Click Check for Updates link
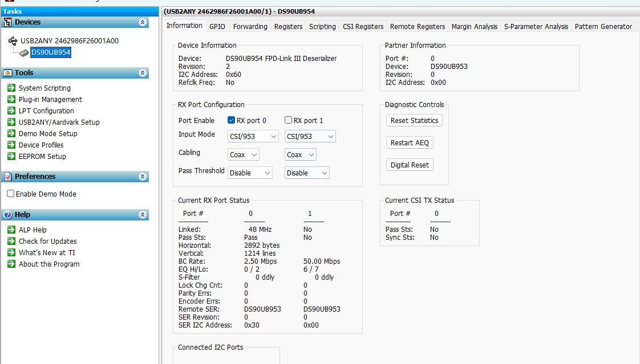This screenshot has height=364, width=640. [x=48, y=242]
